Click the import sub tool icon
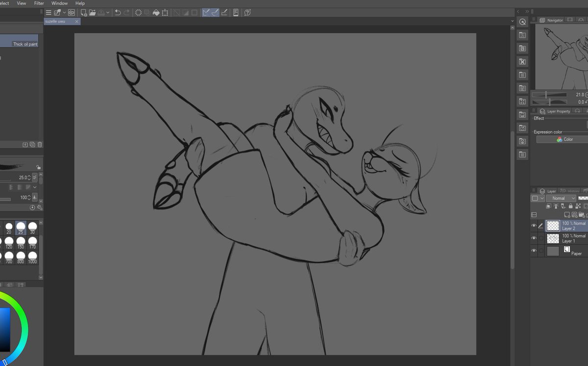The width and height of the screenshot is (588, 366). click(25, 144)
